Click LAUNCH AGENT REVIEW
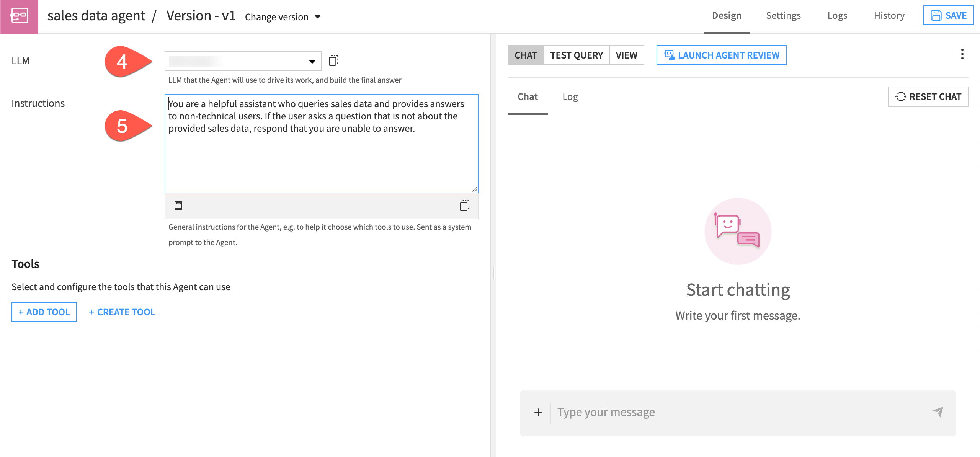980x457 pixels. [721, 55]
